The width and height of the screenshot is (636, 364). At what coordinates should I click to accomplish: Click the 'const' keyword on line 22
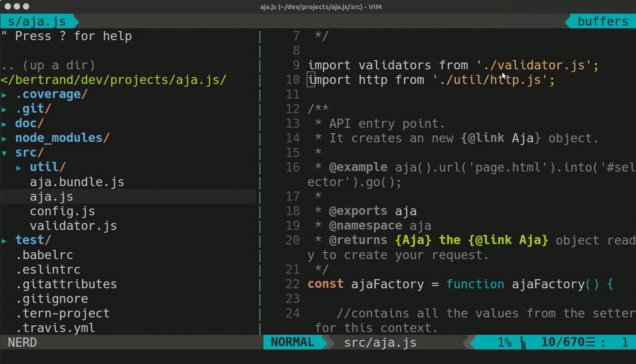tap(326, 284)
